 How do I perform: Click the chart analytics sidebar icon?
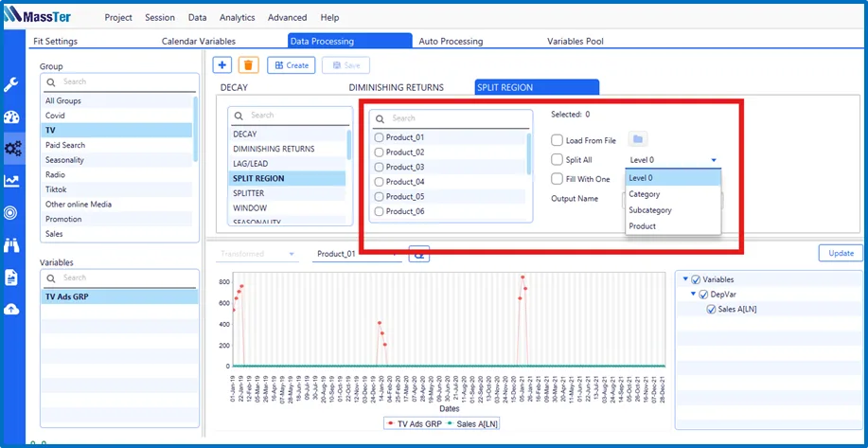(11, 181)
